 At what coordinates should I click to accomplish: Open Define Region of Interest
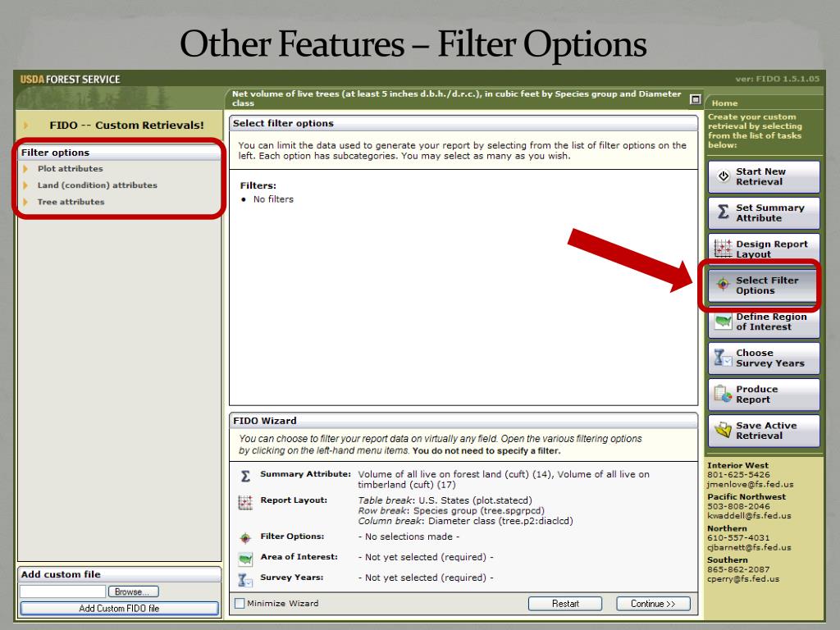point(764,323)
